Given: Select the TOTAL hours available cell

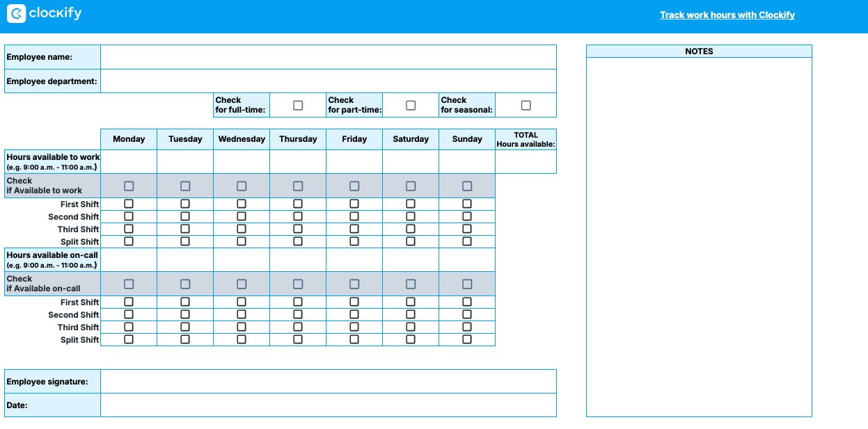Looking at the screenshot, I should 526,162.
